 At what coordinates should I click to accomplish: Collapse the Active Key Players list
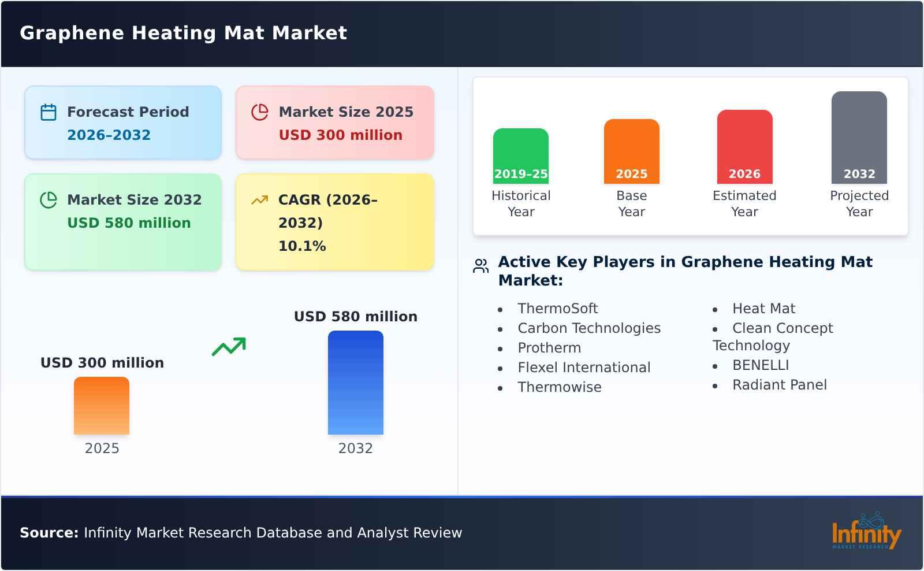click(x=685, y=270)
